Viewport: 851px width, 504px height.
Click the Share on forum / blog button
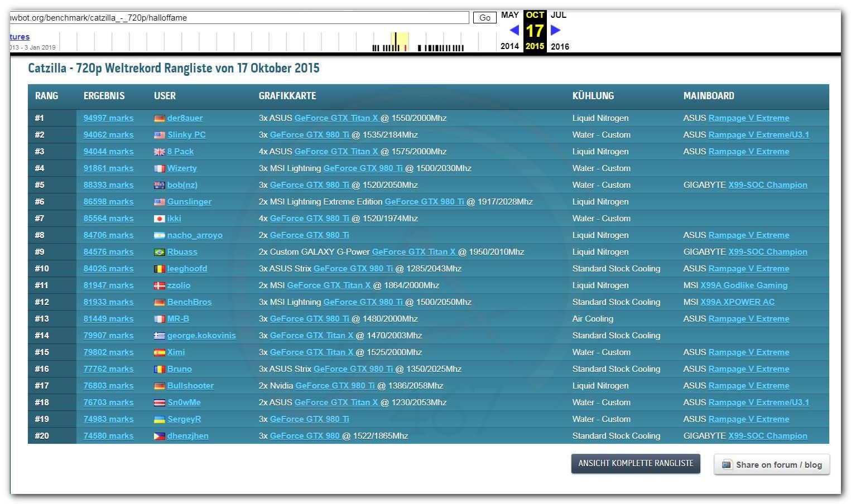[772, 464]
